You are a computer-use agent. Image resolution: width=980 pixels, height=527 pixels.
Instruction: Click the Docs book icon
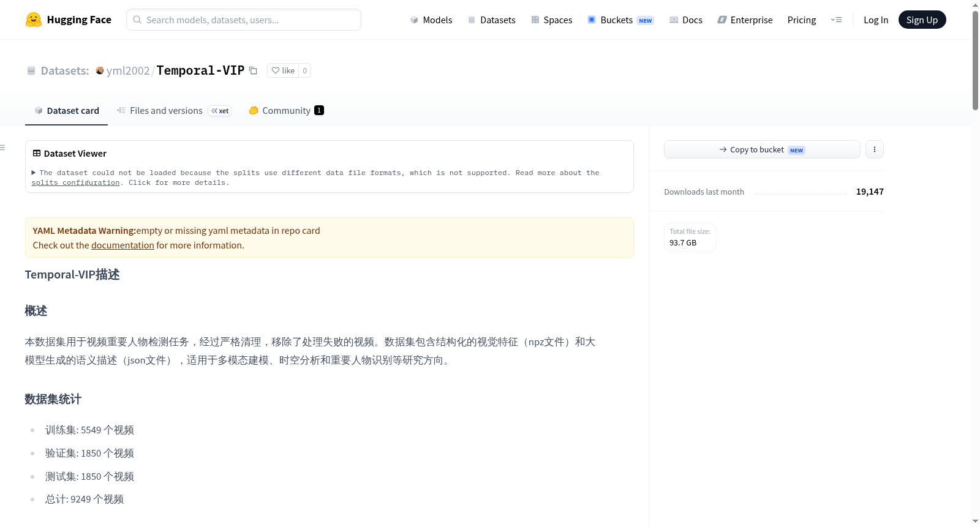674,20
